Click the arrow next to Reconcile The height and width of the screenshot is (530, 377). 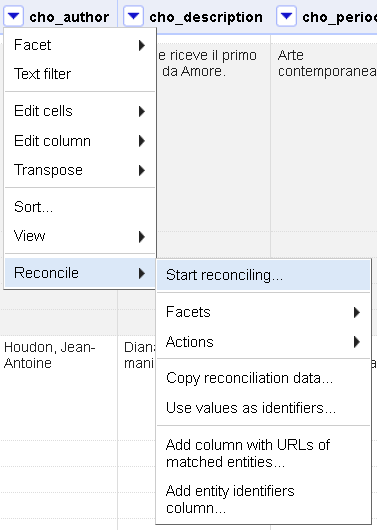[142, 273]
